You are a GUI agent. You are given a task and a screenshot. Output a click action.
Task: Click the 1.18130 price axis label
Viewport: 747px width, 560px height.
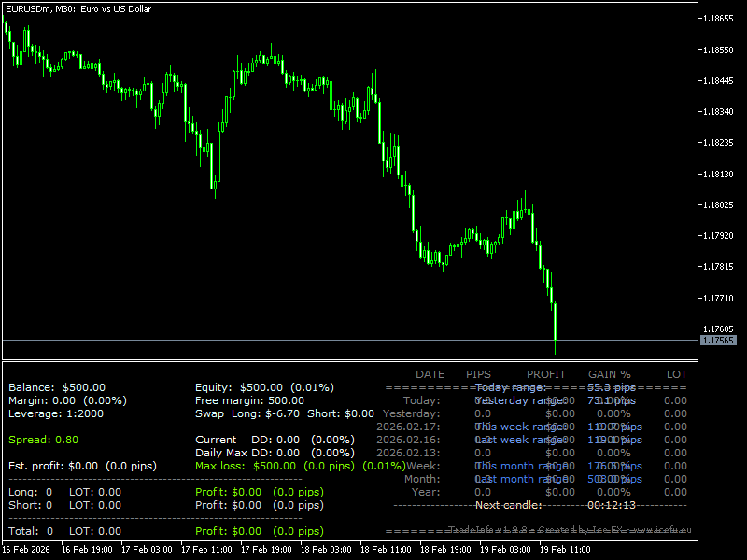point(718,175)
